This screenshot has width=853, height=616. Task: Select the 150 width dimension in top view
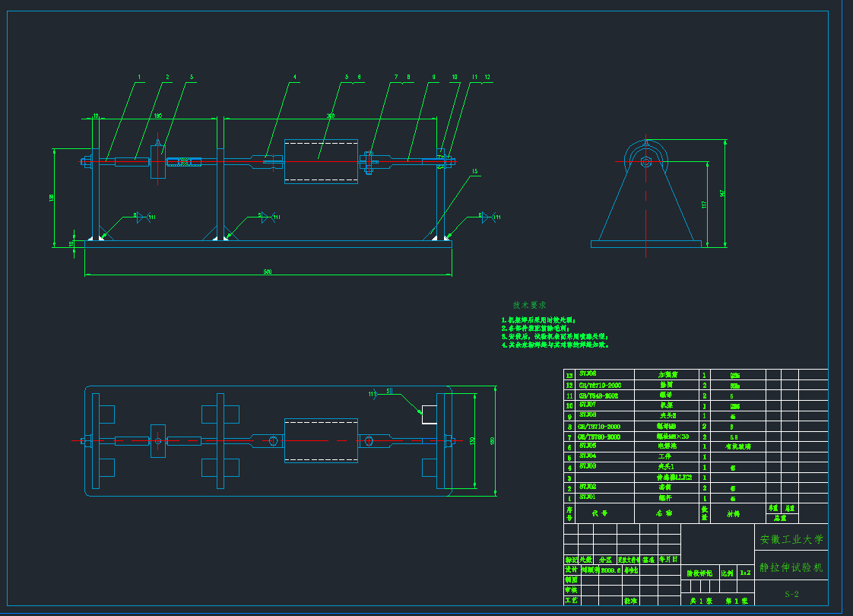471,440
